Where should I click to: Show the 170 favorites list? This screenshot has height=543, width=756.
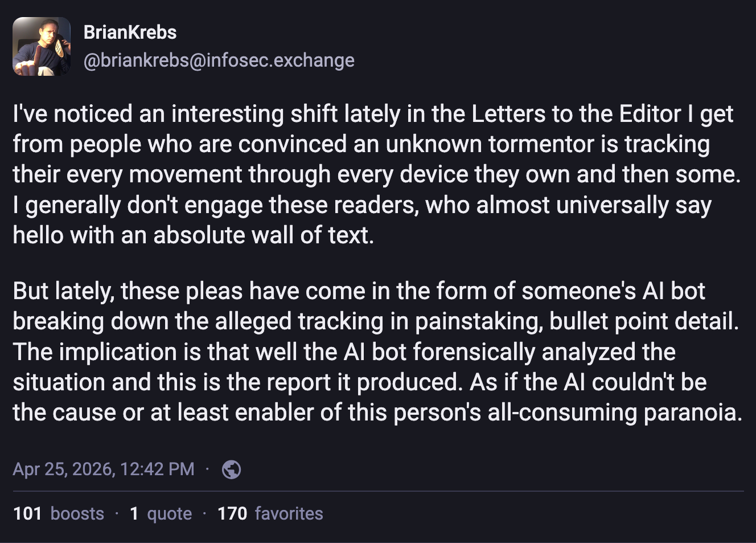click(270, 513)
